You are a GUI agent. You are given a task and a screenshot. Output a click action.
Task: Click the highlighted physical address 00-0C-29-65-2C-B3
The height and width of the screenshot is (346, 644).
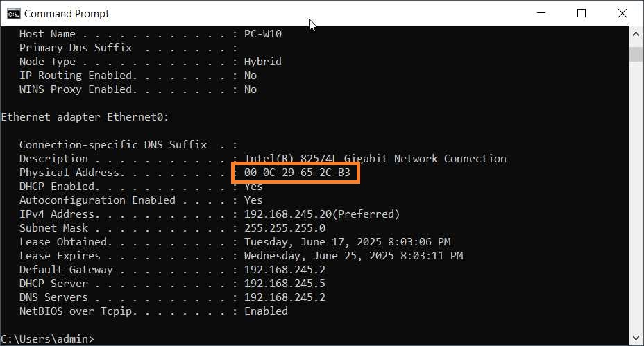tap(297, 173)
